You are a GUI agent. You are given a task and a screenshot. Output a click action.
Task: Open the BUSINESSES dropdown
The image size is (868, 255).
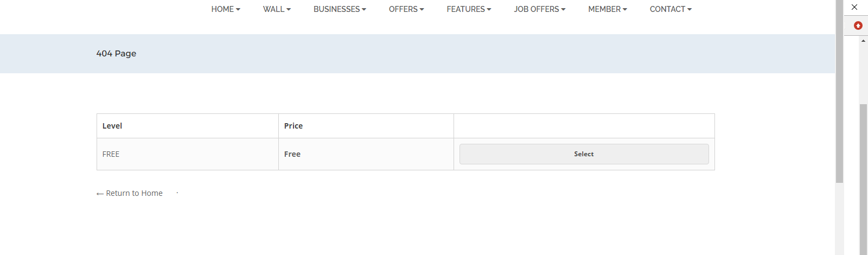(x=340, y=9)
